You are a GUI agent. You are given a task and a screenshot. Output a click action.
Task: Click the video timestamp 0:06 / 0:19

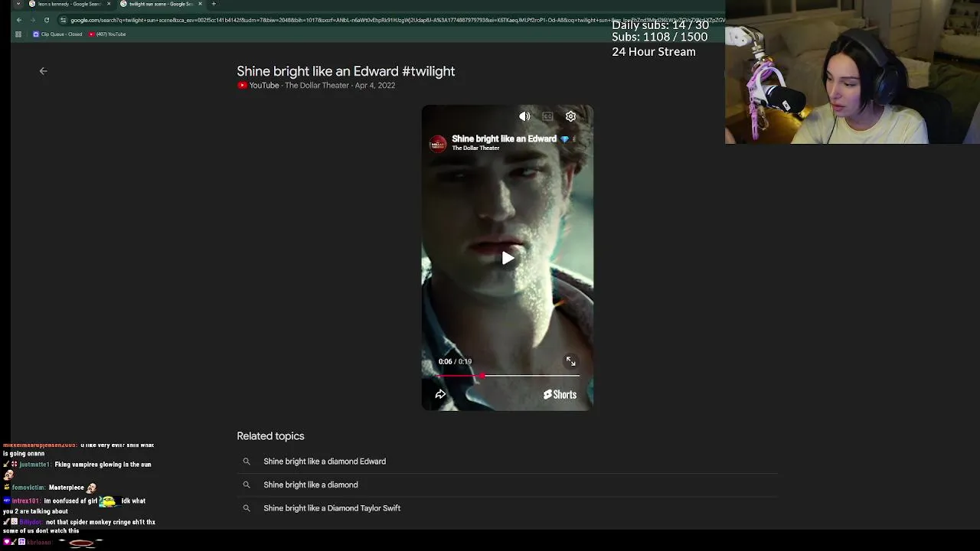click(x=455, y=361)
